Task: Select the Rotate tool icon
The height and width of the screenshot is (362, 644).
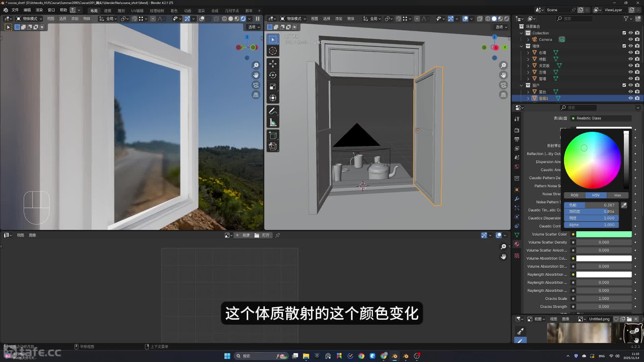Action: point(273,75)
